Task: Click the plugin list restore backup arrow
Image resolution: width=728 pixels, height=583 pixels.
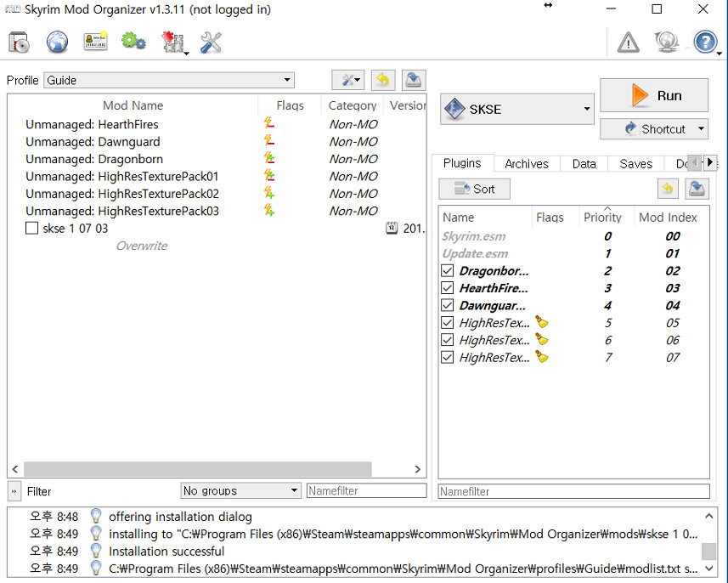Action: (668, 189)
